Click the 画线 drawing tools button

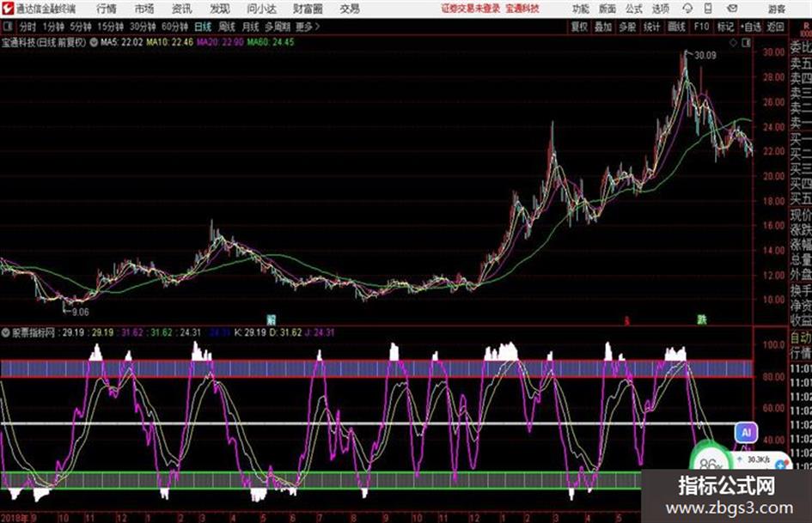[676, 27]
